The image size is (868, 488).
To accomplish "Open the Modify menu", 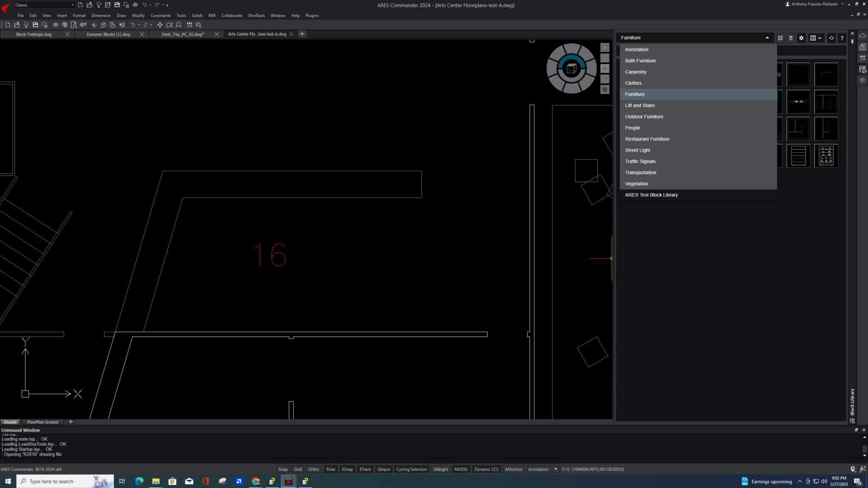I will [x=139, y=15].
